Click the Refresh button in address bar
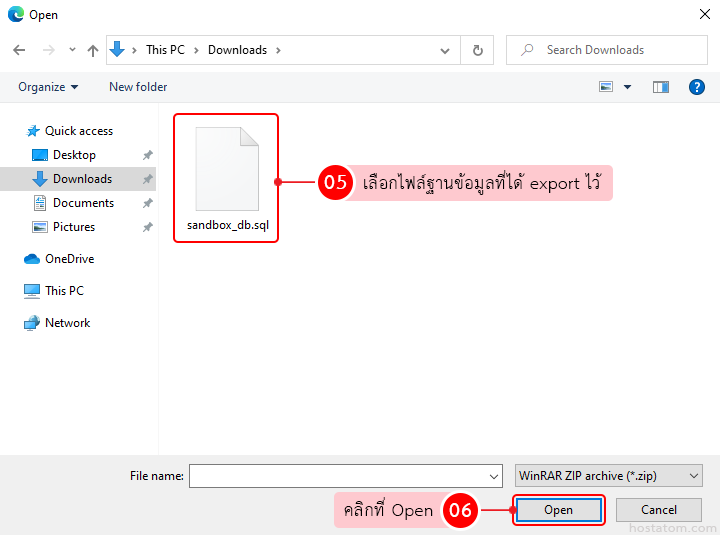Image resolution: width=720 pixels, height=535 pixels. point(477,50)
